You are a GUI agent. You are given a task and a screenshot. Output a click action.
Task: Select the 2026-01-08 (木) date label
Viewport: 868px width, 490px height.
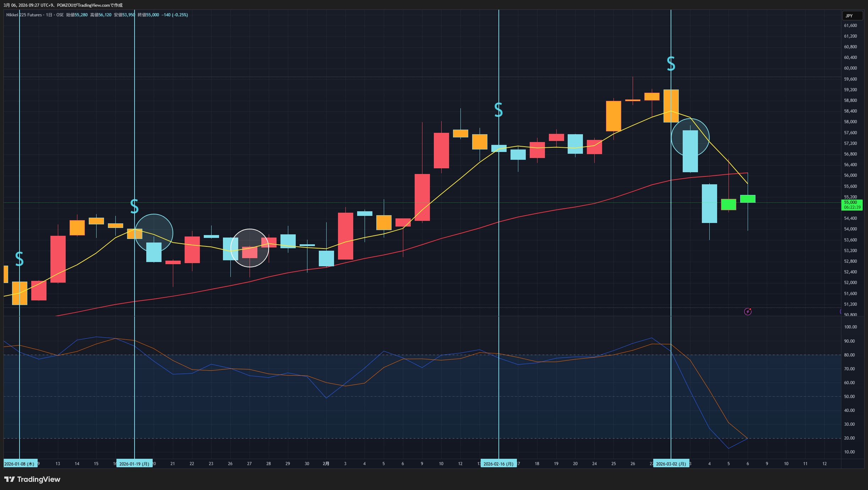pyautogui.click(x=20, y=464)
